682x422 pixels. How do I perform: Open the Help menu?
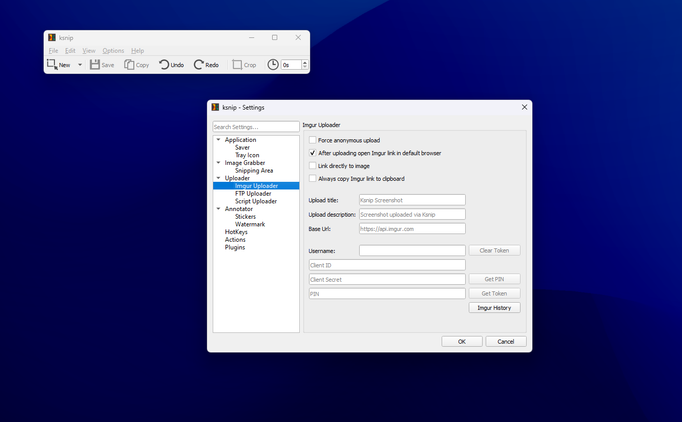pos(137,50)
